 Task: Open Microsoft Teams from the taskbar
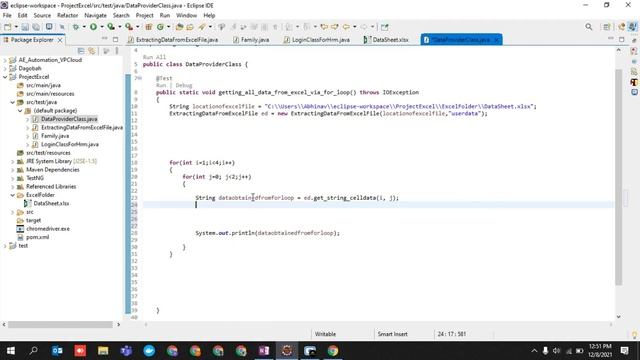coord(126,351)
